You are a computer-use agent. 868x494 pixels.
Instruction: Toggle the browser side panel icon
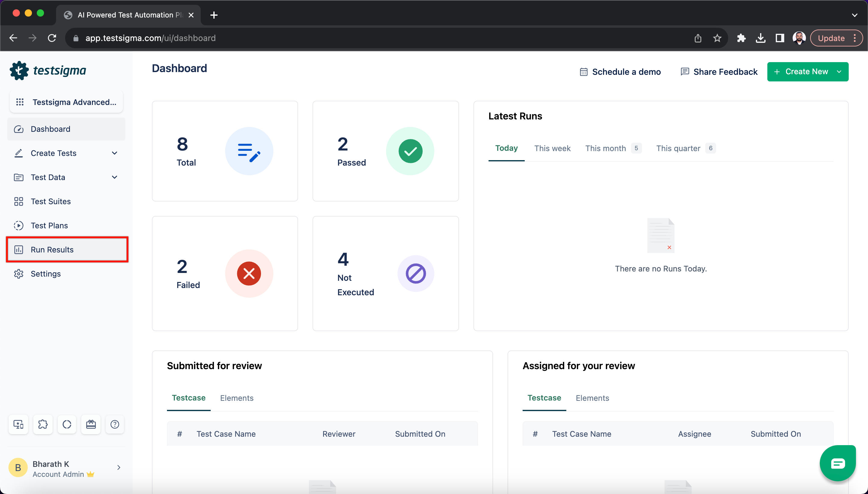[780, 38]
